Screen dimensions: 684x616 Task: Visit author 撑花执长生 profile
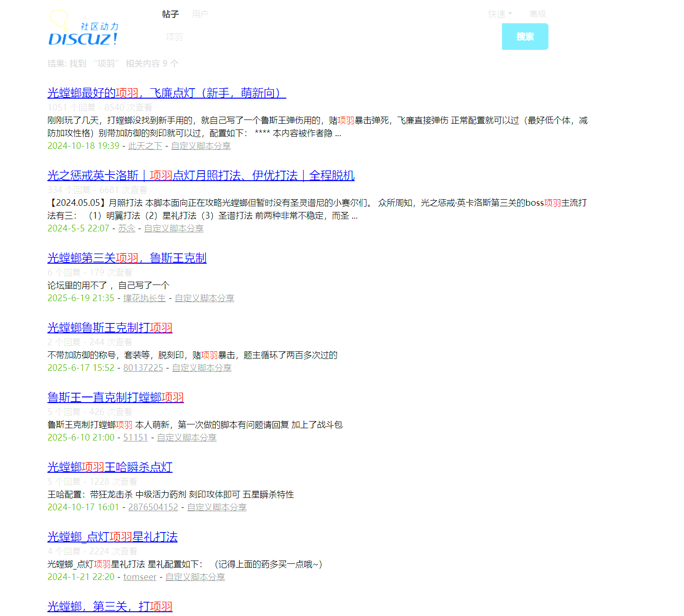[x=145, y=298]
